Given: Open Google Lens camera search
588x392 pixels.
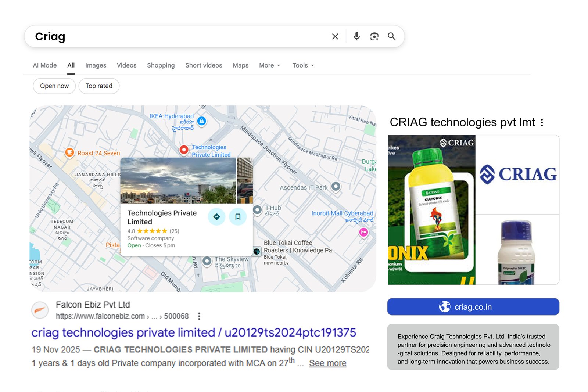Looking at the screenshot, I should (374, 36).
